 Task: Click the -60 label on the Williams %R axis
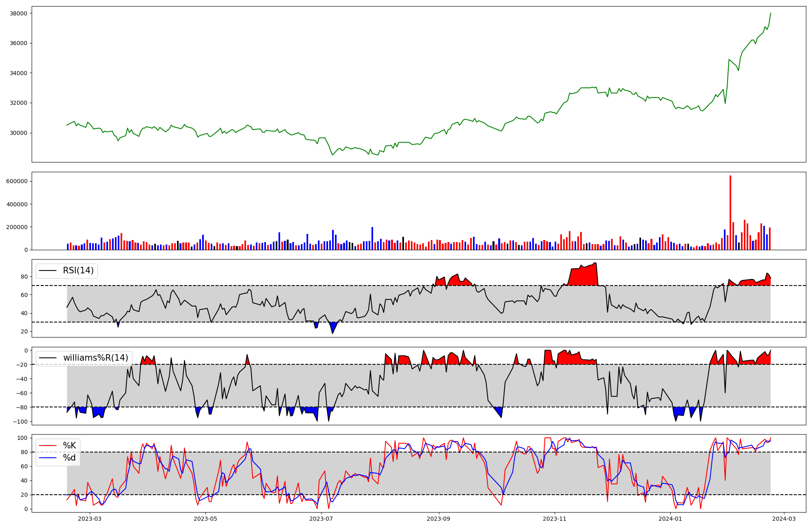click(x=22, y=393)
